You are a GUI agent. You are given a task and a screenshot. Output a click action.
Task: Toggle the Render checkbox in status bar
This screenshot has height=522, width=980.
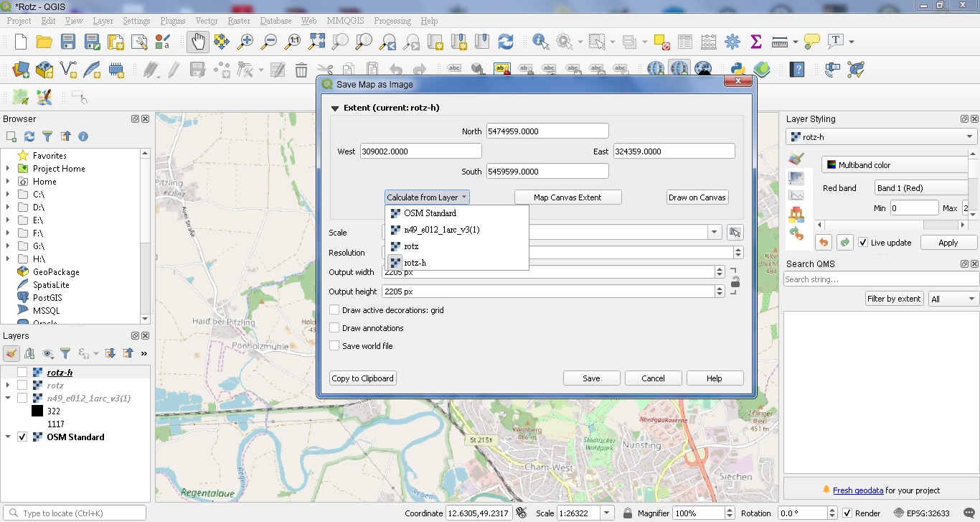point(848,513)
